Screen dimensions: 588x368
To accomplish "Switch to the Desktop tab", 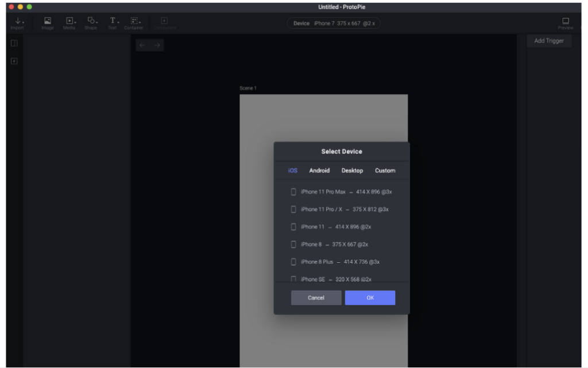I will pos(352,170).
